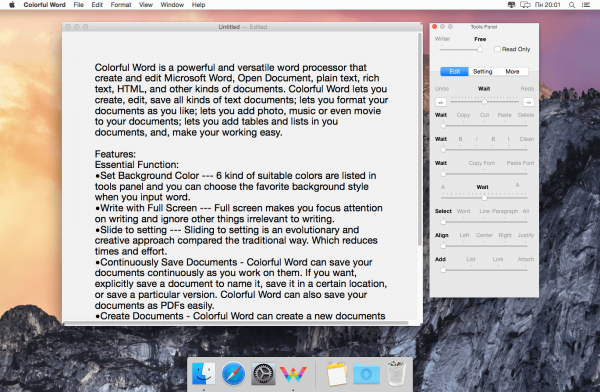This screenshot has width=600, height=392.
Task: Click the Justify alignment label
Action: click(526, 235)
